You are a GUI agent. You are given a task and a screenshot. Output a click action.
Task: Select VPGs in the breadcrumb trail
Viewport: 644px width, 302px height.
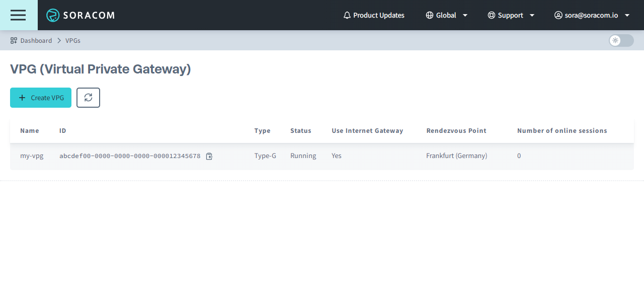(73, 40)
